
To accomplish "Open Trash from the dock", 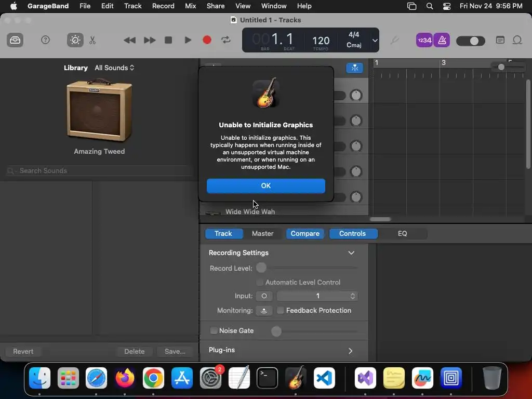I will pyautogui.click(x=492, y=378).
